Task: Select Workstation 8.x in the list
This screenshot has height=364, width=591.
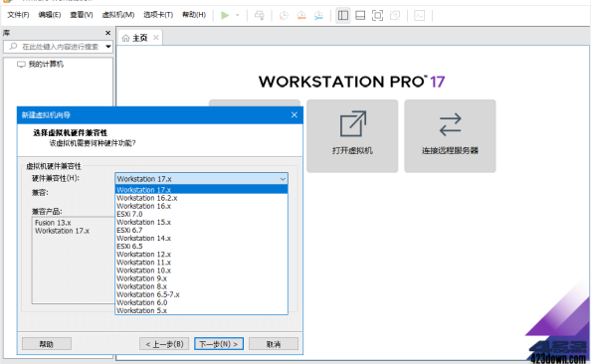Action: pyautogui.click(x=201, y=286)
